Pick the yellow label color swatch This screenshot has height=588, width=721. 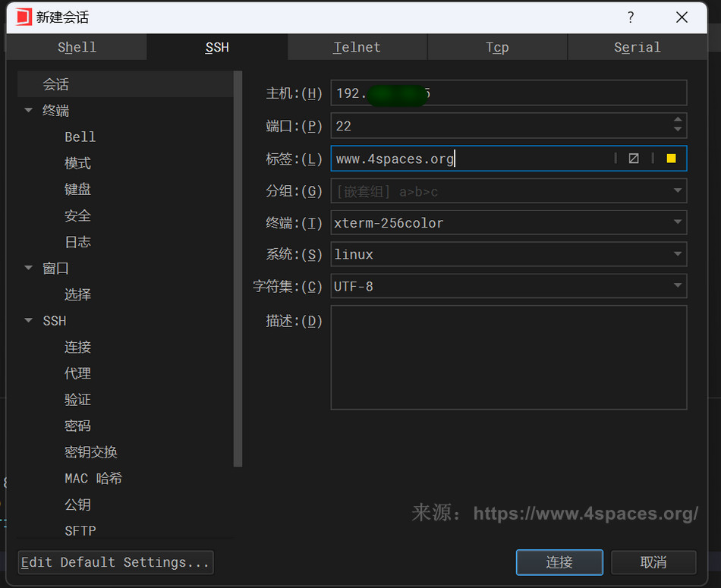[671, 159]
